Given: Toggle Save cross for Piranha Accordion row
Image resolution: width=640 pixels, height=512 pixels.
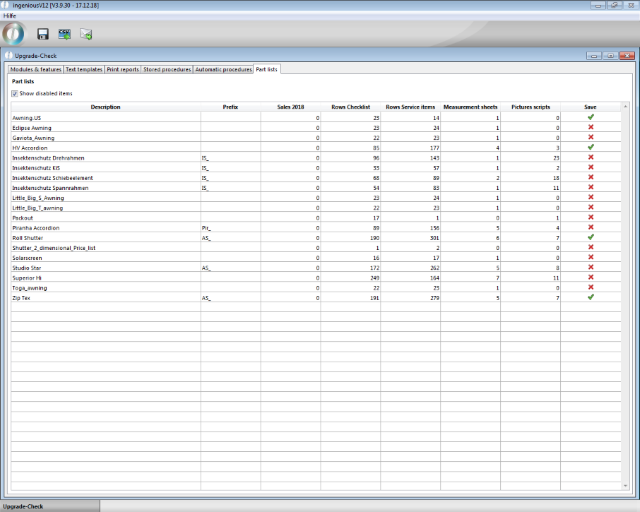Looking at the screenshot, I should (x=590, y=227).
